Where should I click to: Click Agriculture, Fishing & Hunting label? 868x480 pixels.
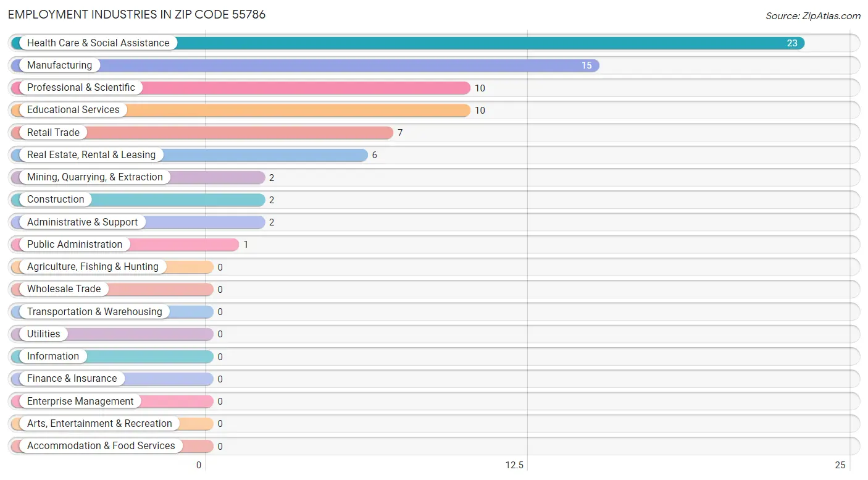[x=93, y=266]
